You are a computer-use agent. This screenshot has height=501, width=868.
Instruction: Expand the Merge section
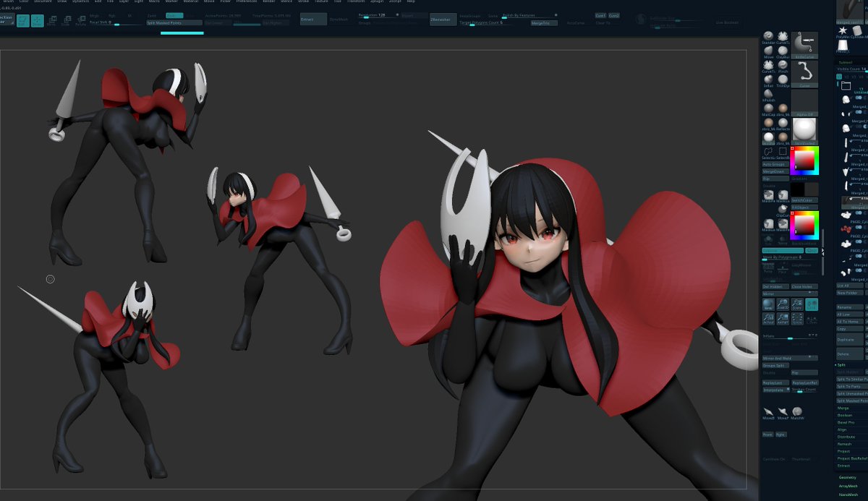843,408
